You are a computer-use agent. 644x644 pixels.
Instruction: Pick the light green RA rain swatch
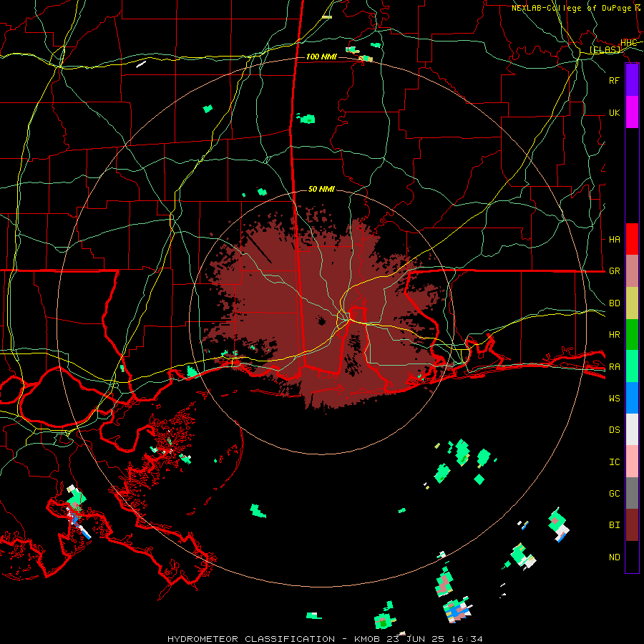[x=632, y=366]
